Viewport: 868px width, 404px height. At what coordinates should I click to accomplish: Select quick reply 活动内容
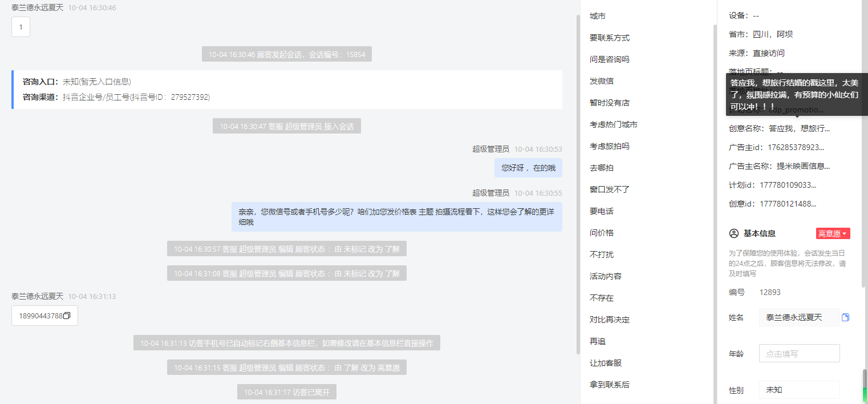(x=606, y=276)
